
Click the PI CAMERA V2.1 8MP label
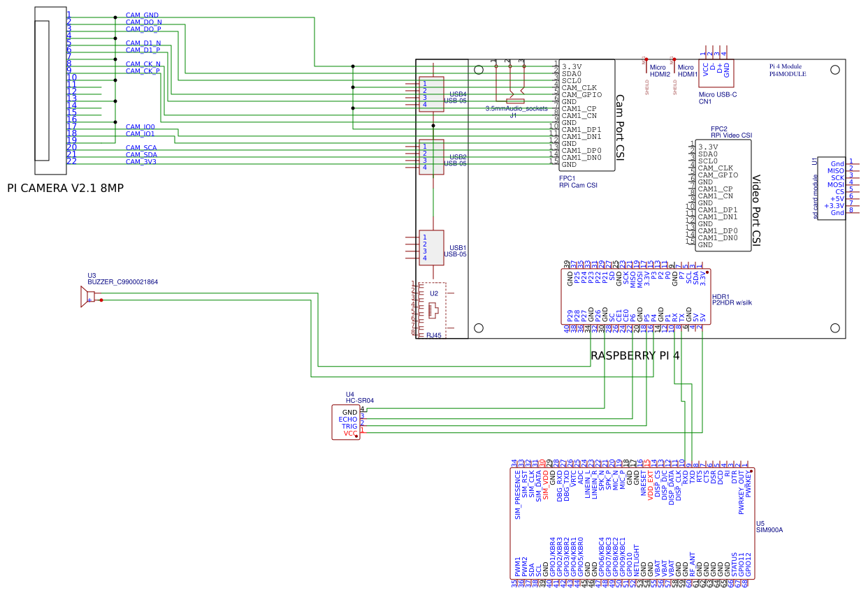tap(65, 189)
